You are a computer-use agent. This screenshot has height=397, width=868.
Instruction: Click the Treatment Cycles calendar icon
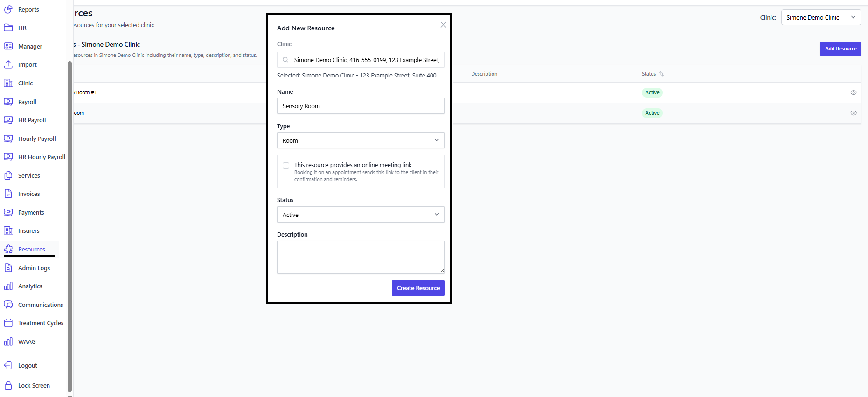(8, 323)
